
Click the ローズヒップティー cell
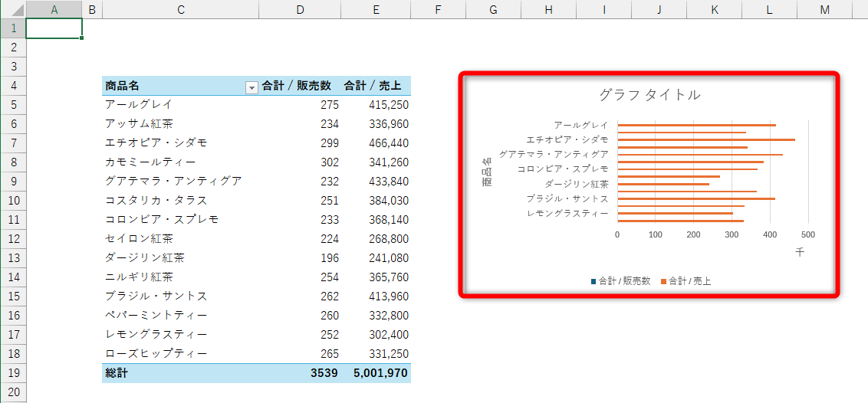pos(181,353)
